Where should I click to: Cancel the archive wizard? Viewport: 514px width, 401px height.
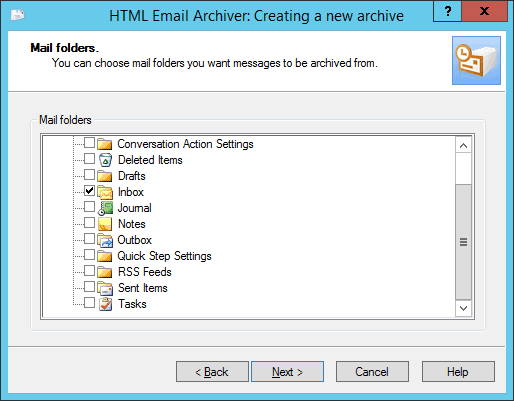click(x=372, y=372)
